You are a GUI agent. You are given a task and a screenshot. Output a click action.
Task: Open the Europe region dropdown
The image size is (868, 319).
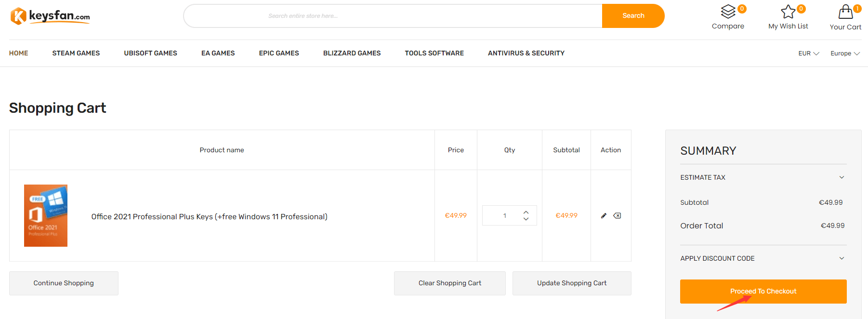point(845,53)
